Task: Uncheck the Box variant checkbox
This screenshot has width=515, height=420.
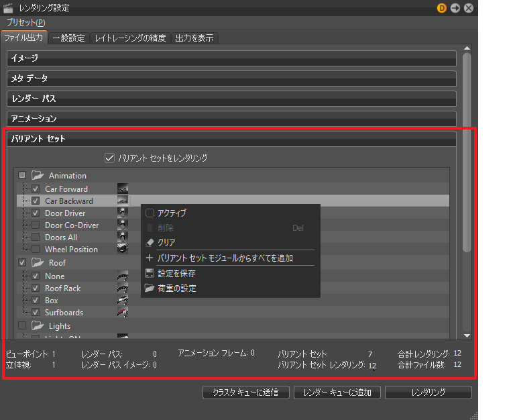Action: (x=36, y=301)
